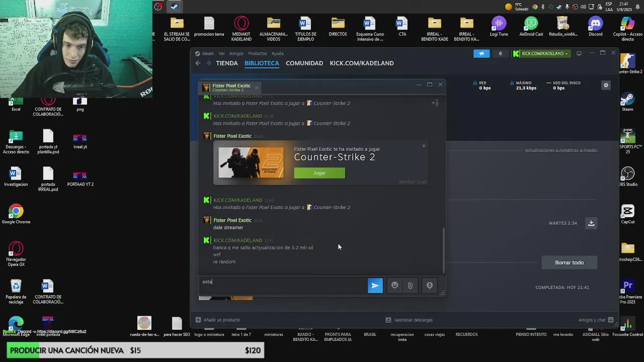Go back with Steam navigation arrow
Screen dimensions: 644x362
(198, 63)
